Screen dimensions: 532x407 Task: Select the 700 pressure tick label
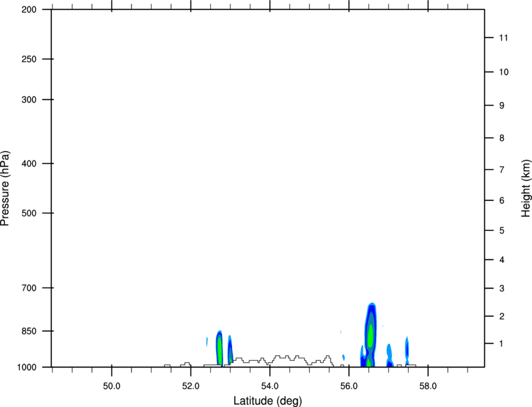click(x=29, y=287)
